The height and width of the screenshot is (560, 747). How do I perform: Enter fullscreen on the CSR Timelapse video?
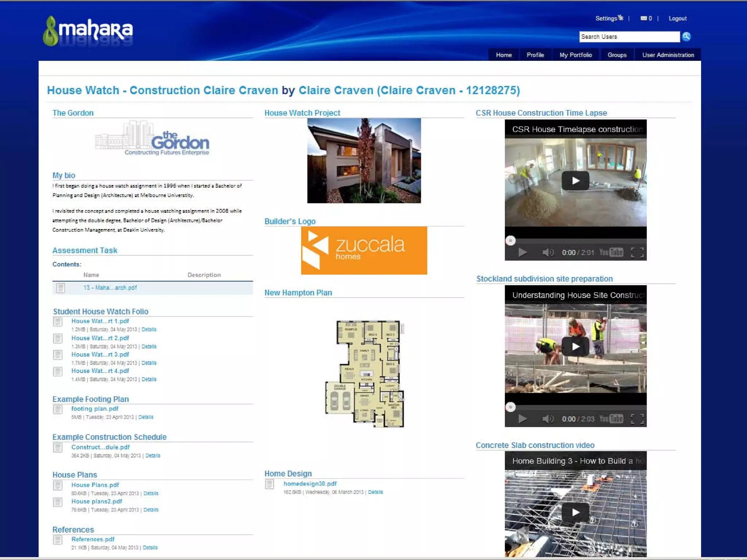tap(637, 252)
